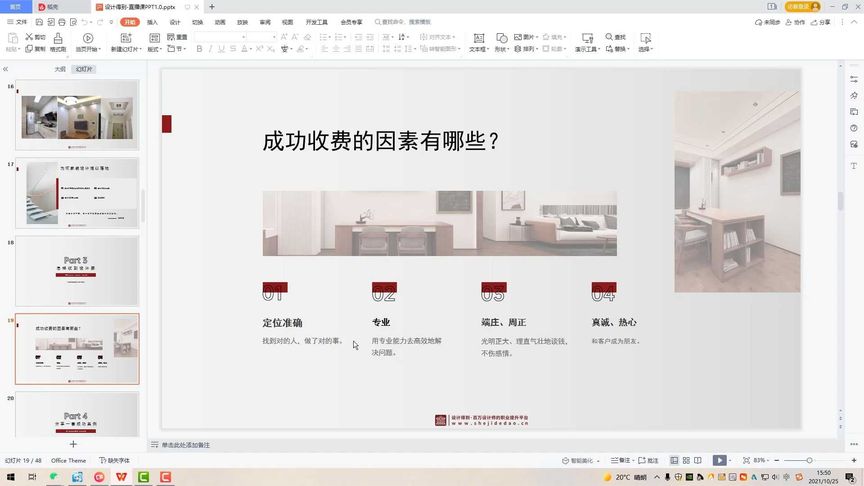Toggle the notes (备注) pane in status bar
Screen dimensions: 864x486
coord(620,460)
